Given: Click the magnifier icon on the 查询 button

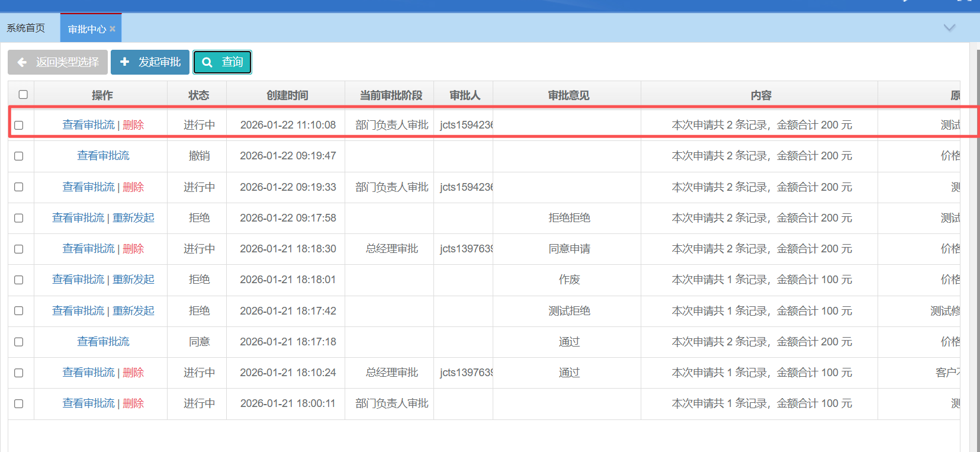Looking at the screenshot, I should pos(207,62).
